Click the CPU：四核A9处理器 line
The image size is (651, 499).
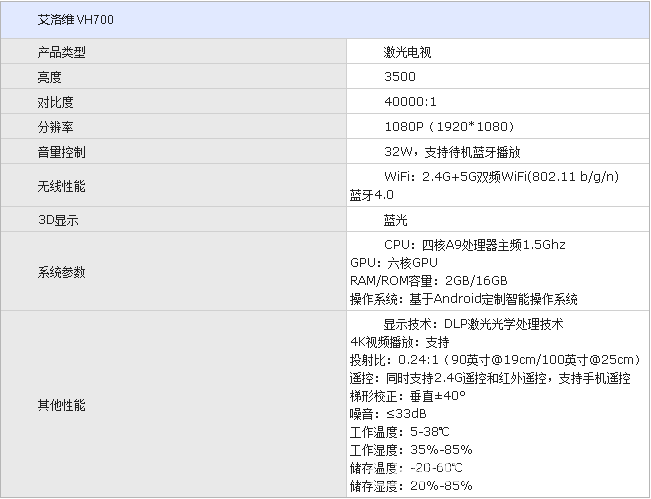coord(475,245)
